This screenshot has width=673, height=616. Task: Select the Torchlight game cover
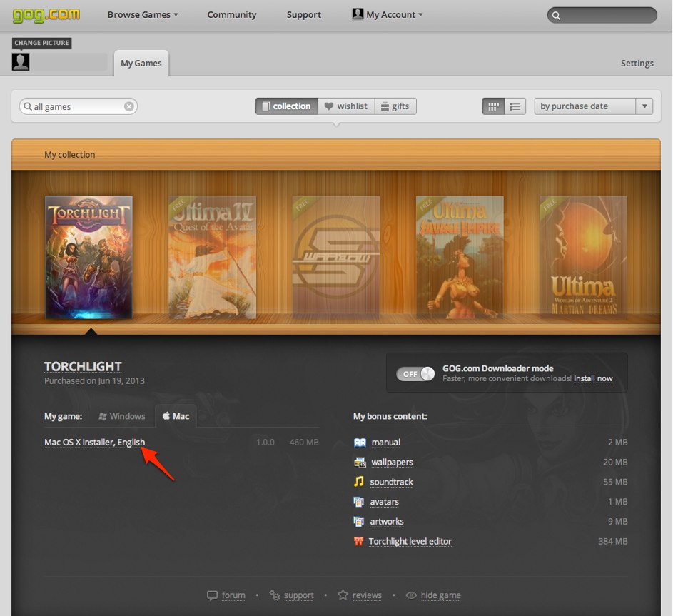tap(88, 257)
